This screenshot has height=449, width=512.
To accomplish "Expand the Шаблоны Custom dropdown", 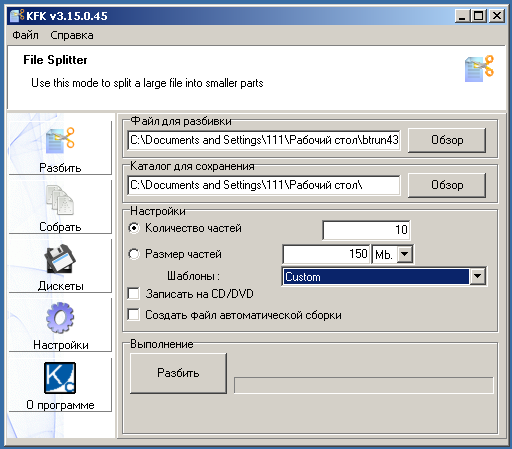I will (477, 276).
